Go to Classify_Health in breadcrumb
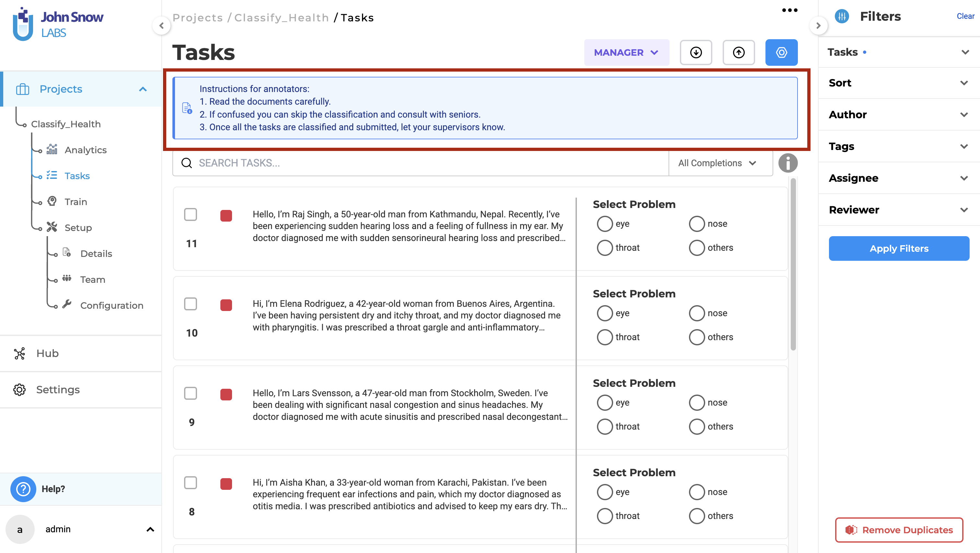Screen dimensions: 980x553 point(281,18)
